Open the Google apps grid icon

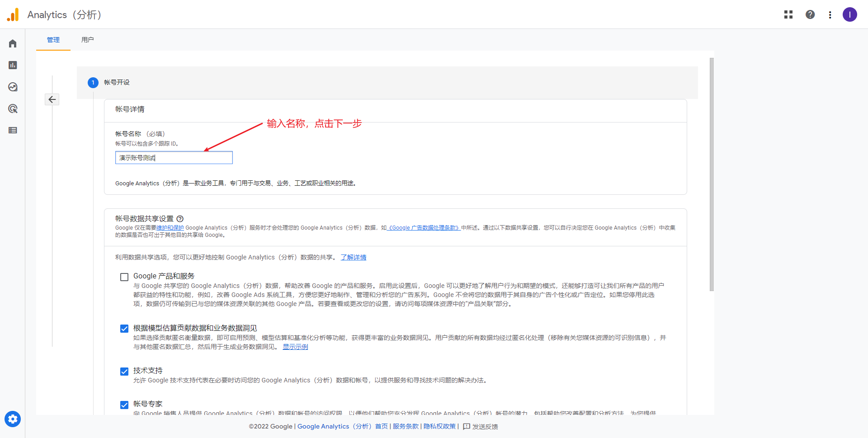coord(788,14)
